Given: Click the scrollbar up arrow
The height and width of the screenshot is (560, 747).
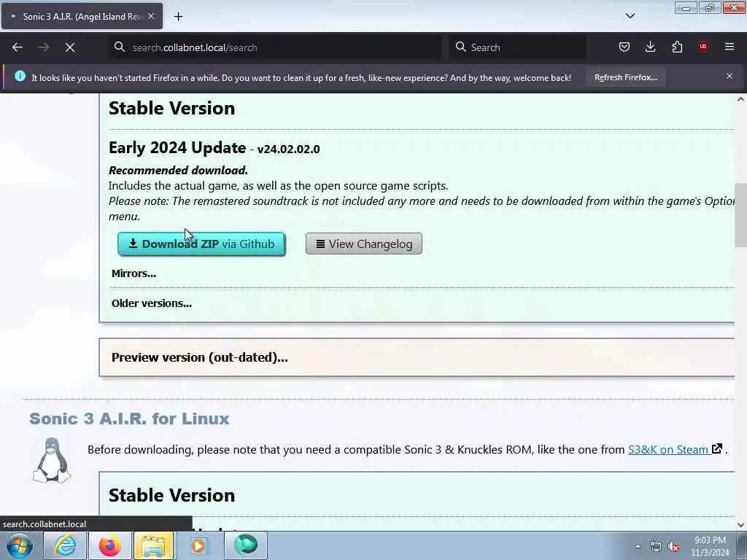Looking at the screenshot, I should (x=740, y=99).
